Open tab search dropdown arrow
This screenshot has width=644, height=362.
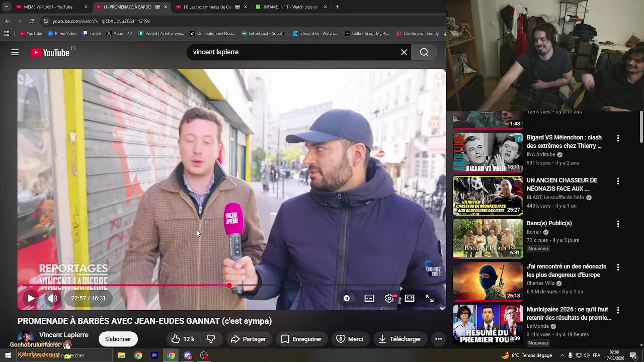pos(7,7)
